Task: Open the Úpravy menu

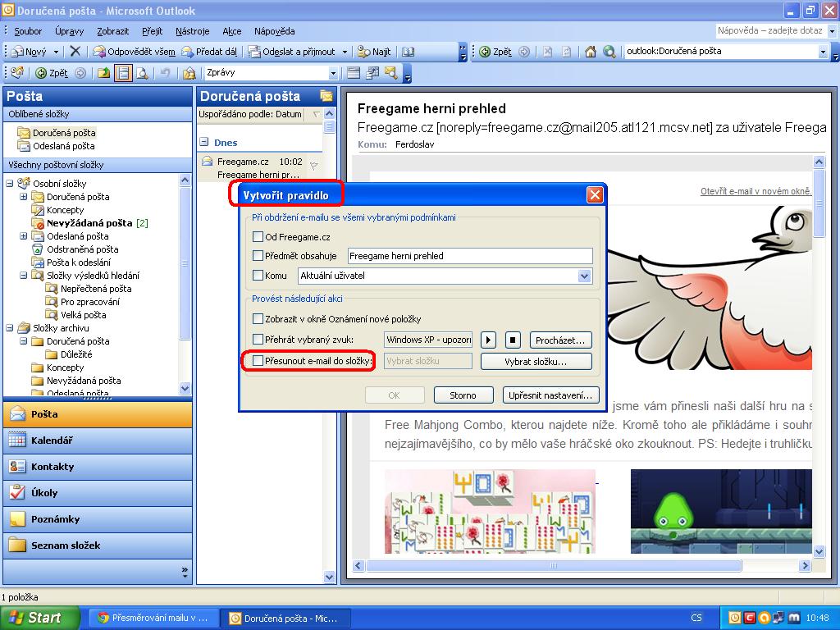Action: coord(69,31)
